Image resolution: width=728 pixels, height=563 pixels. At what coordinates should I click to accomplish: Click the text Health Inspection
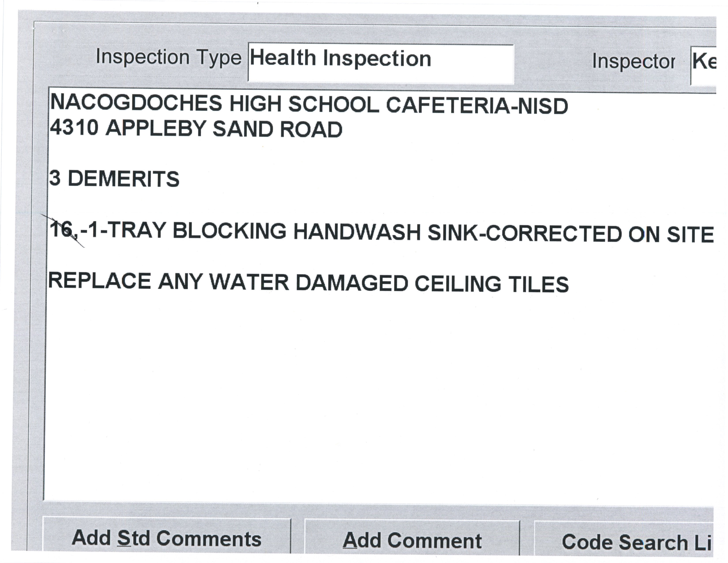340,59
